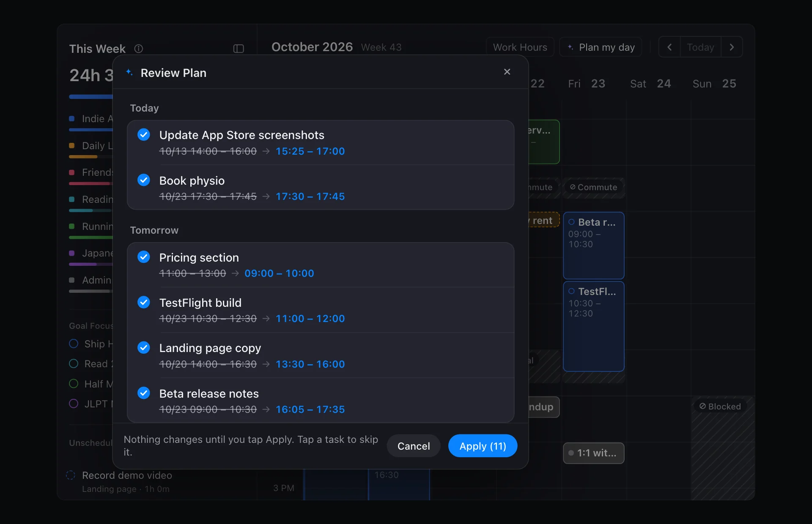Click the Blocked slot on Sunday
The height and width of the screenshot is (524, 812).
click(x=723, y=448)
